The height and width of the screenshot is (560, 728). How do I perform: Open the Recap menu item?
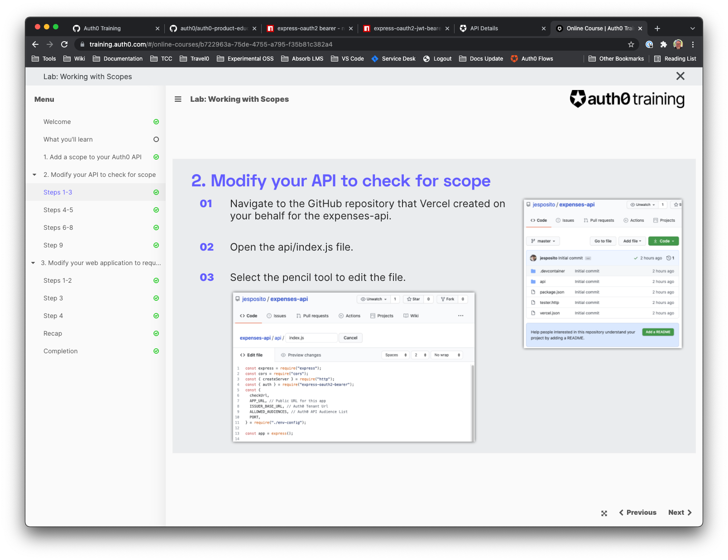pos(53,333)
